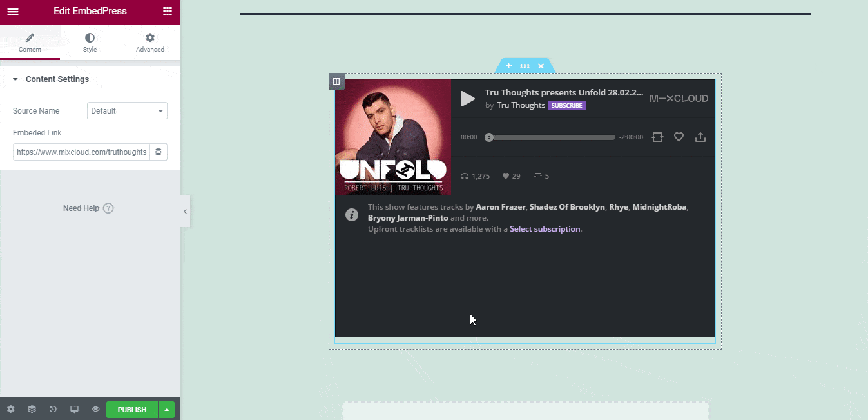Viewport: 868px width, 420px height.
Task: Open dynamic tags for Embeded Link
Action: point(159,152)
